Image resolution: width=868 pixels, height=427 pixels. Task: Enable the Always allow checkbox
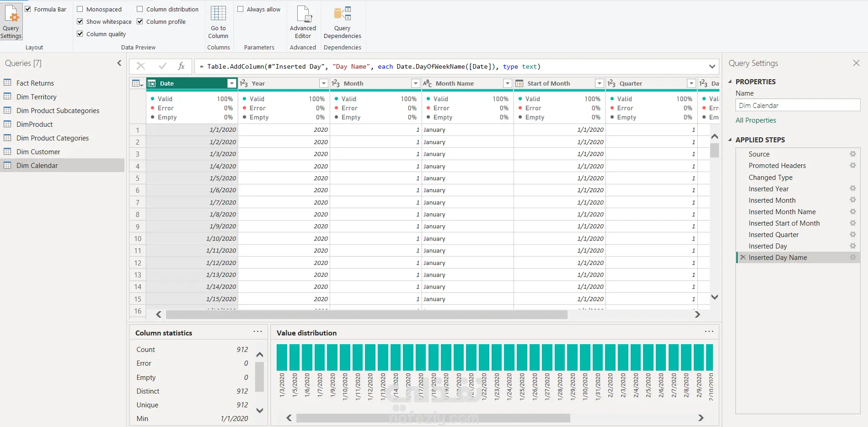241,9
